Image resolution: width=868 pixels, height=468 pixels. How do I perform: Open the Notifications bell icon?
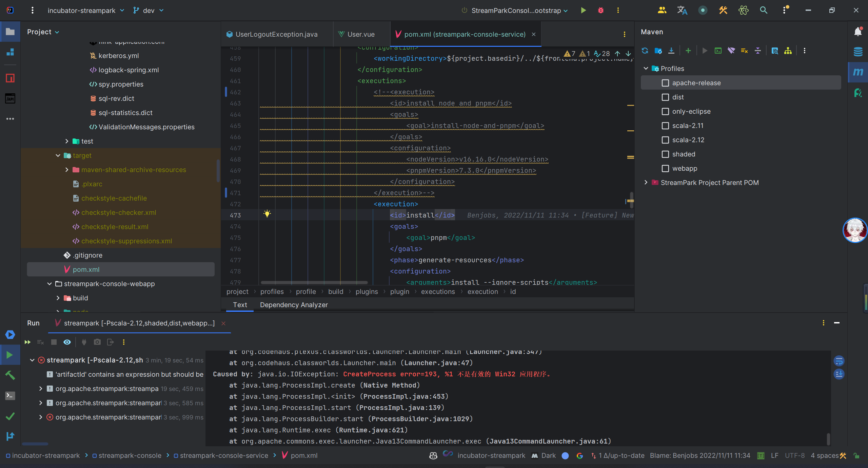(x=858, y=32)
